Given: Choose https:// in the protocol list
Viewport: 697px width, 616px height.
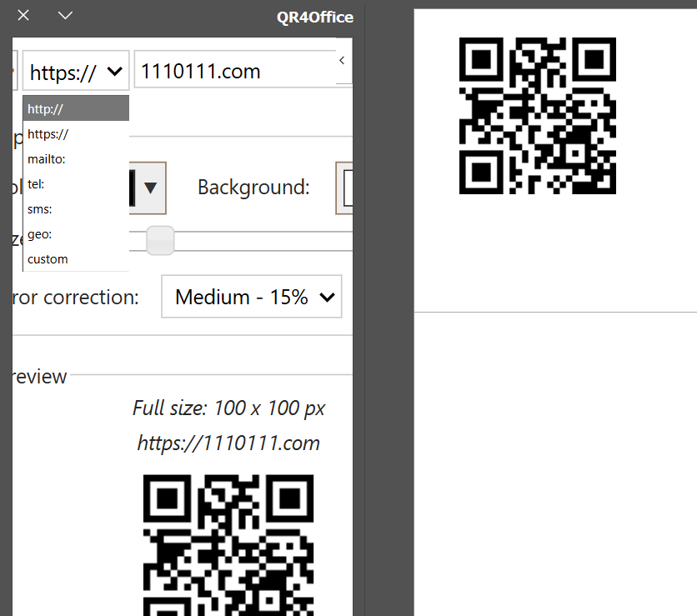Looking at the screenshot, I should (76, 133).
